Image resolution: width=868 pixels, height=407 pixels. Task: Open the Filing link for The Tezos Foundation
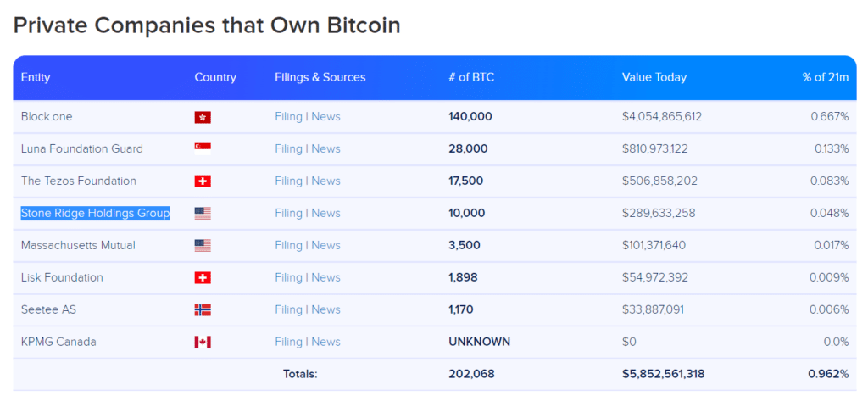click(x=288, y=181)
